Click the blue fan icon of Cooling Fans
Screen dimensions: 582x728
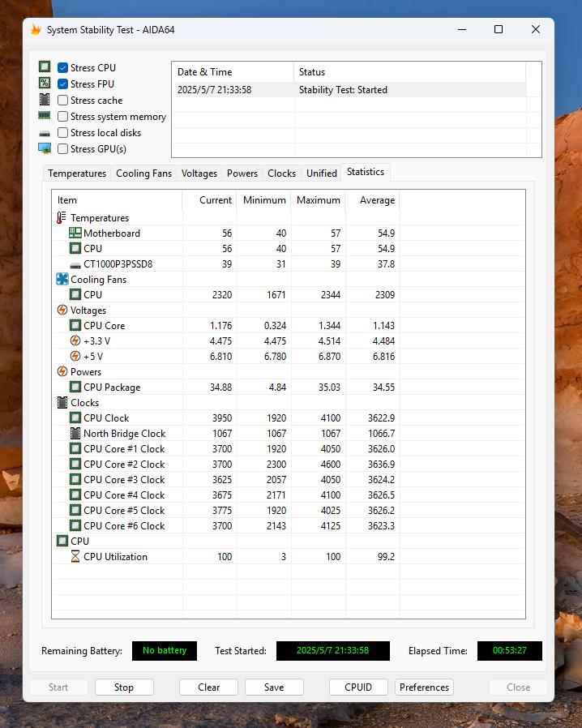(62, 279)
